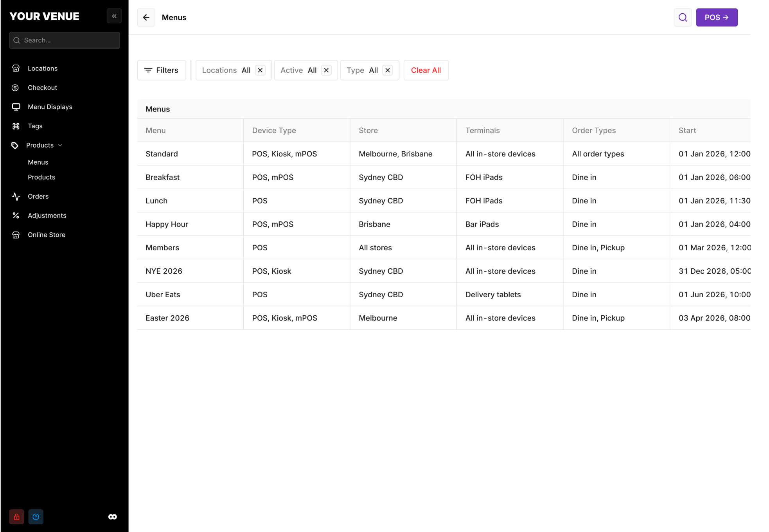Click the Locations store icon in sidebar
Viewport: 769px width, 532px height.
pos(16,68)
